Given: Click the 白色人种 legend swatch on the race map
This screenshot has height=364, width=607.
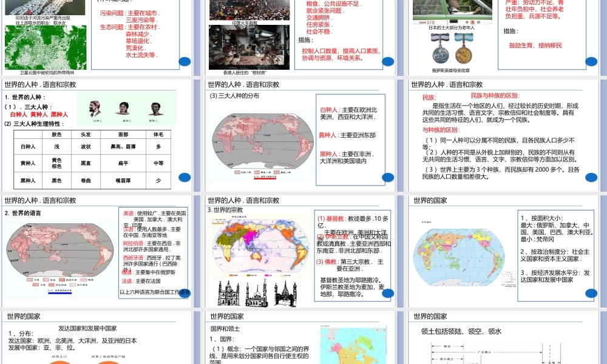Looking at the screenshot, I should point(237,172).
